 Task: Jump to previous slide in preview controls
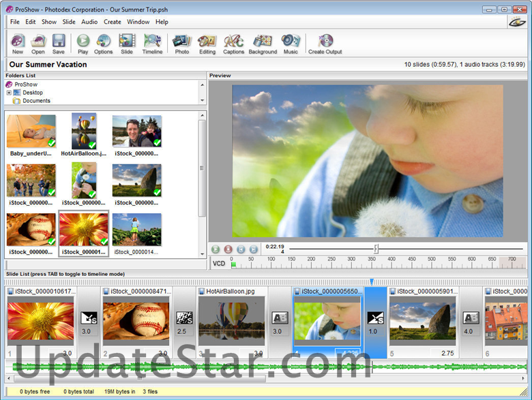241,249
